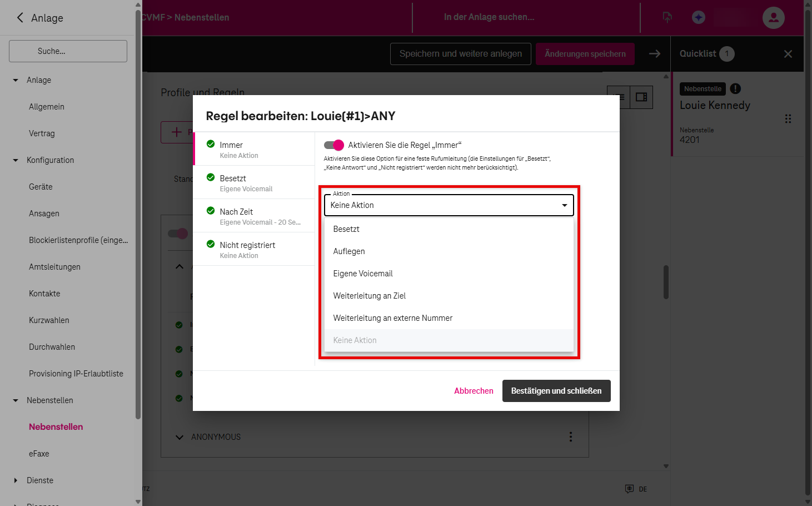Select 'Eigene Voicemail' from the action list
Screen dimensions: 812x506
point(363,274)
